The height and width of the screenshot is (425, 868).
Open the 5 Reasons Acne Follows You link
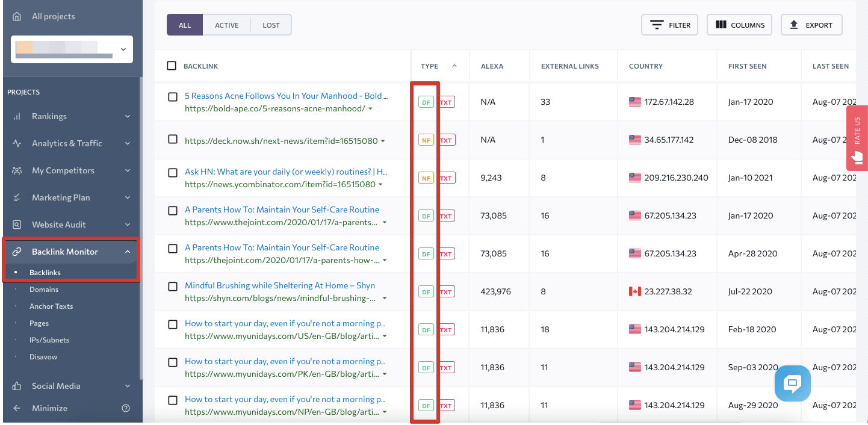point(287,96)
